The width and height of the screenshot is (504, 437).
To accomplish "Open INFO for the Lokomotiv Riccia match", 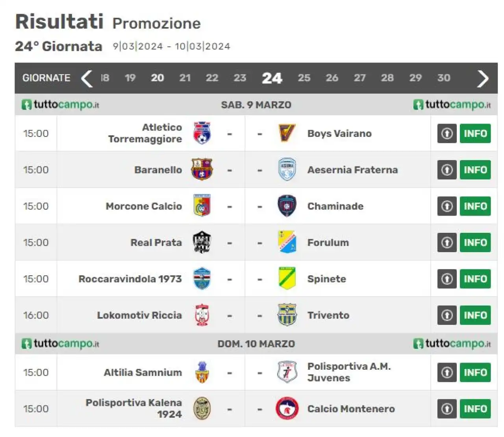I will coord(475,315).
